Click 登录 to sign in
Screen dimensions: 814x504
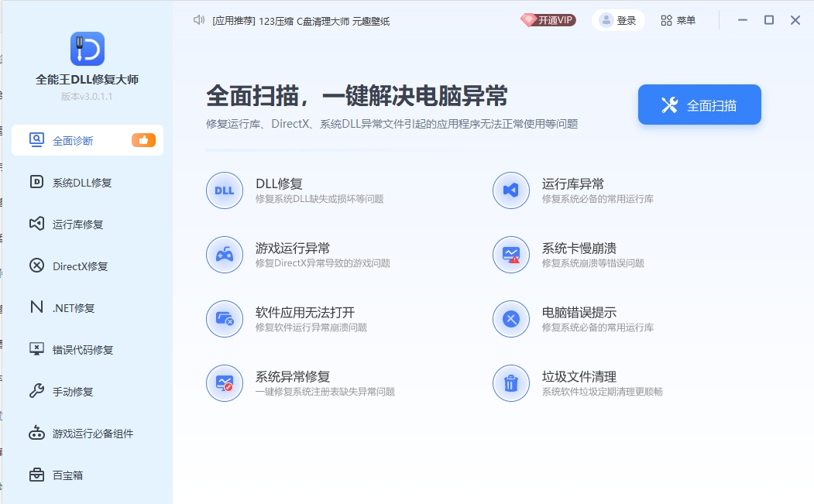tap(618, 20)
